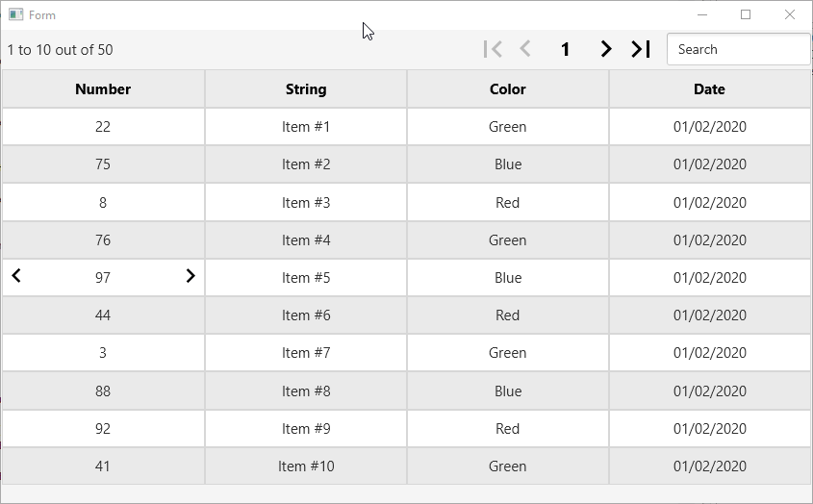Increase number 97 with right arrow
Image resolution: width=813 pixels, height=504 pixels.
point(190,276)
